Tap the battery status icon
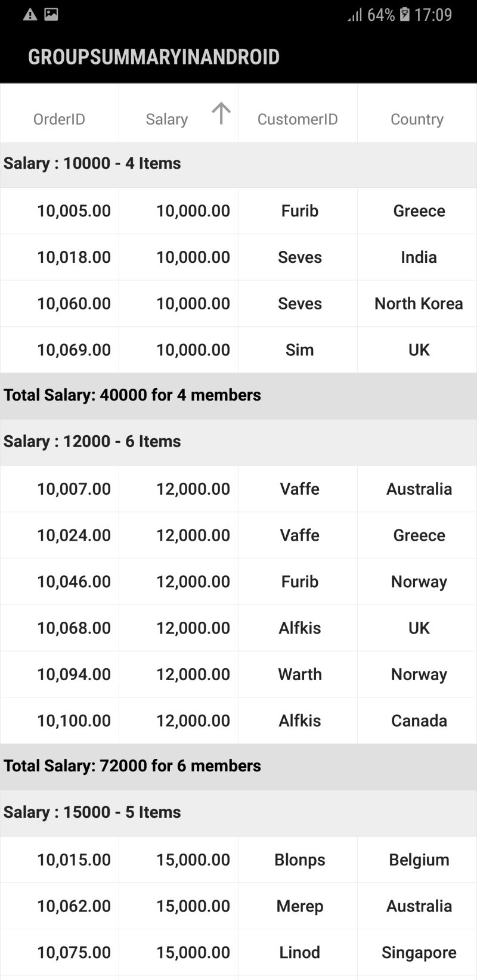The height and width of the screenshot is (980, 477). (x=405, y=14)
